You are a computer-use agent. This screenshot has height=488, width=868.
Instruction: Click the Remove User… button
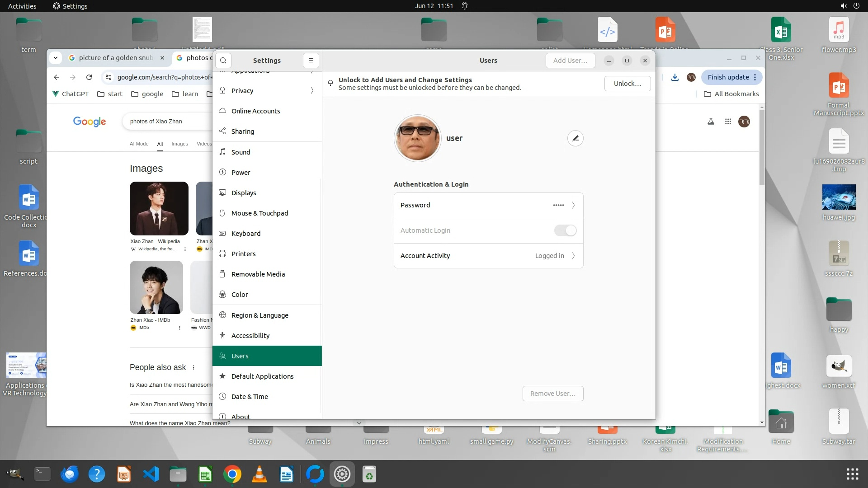click(552, 394)
